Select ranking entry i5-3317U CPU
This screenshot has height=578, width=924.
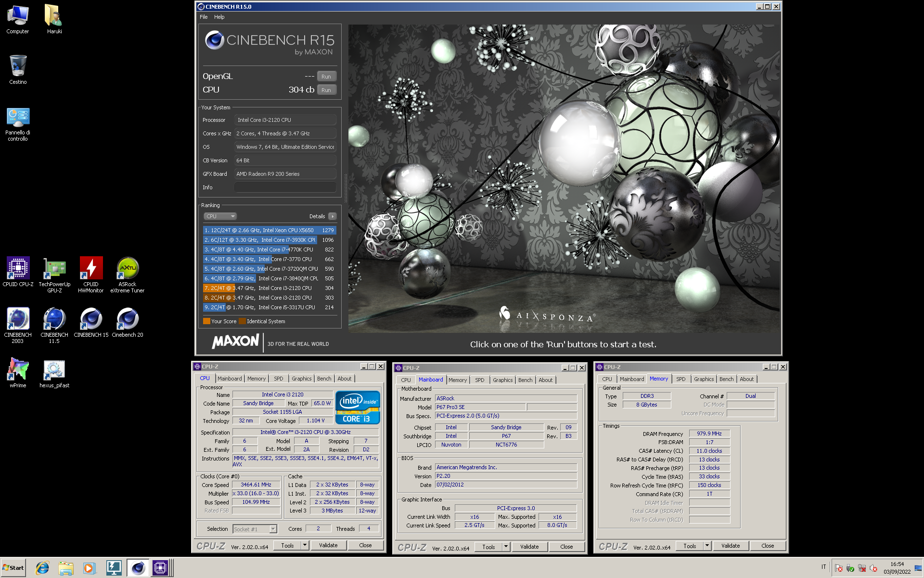269,307
